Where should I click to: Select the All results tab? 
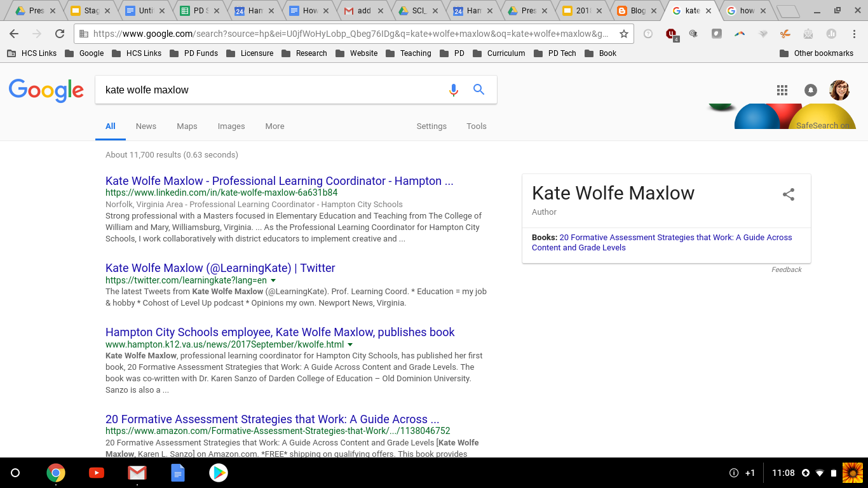tap(111, 126)
